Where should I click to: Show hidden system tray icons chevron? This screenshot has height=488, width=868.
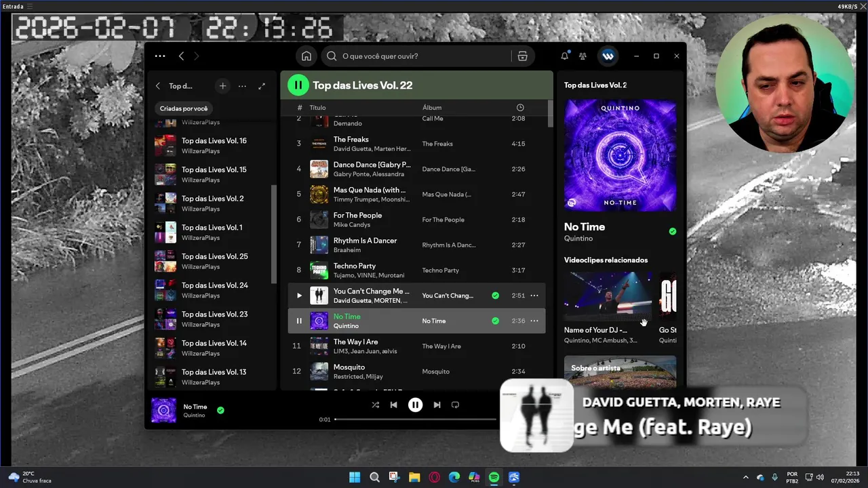(746, 477)
